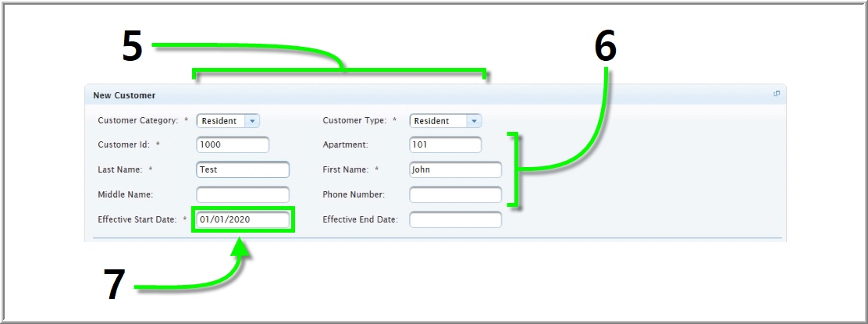This screenshot has width=868, height=324.
Task: Click the Effective Start Date label
Action: 137,220
